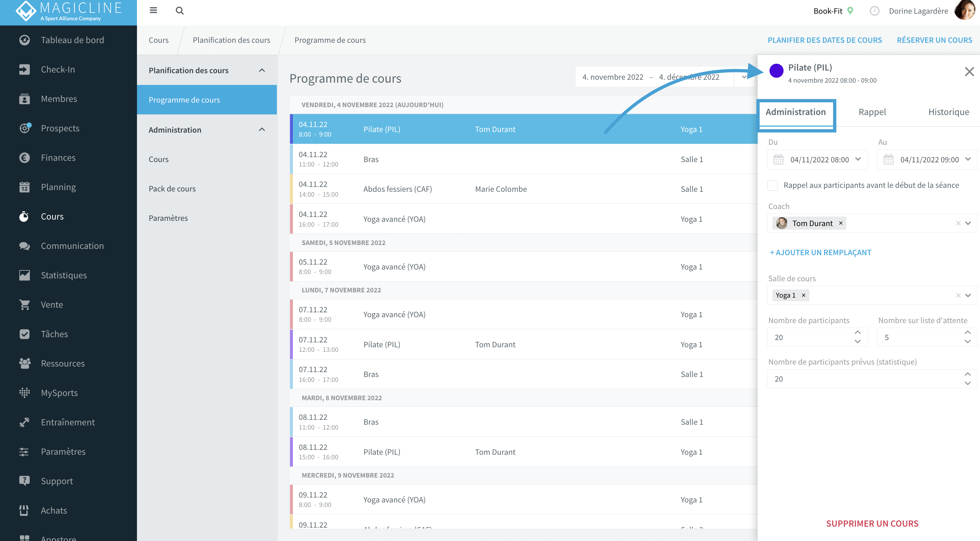Select 08.11.22 Pilate (PIL) row
The image size is (980, 541).
(523, 452)
